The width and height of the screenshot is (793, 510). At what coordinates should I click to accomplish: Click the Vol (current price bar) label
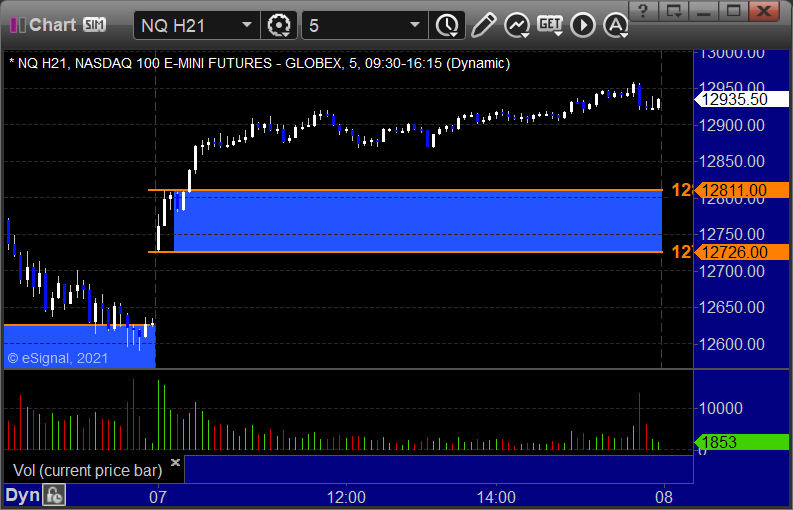(x=87, y=471)
